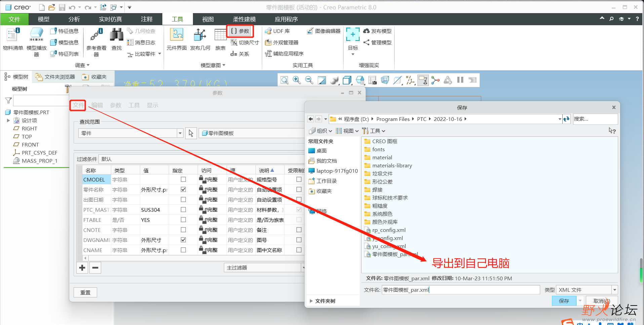Image resolution: width=644 pixels, height=325 pixels.
Task: Open the 关系 relations tool
Action: click(240, 54)
